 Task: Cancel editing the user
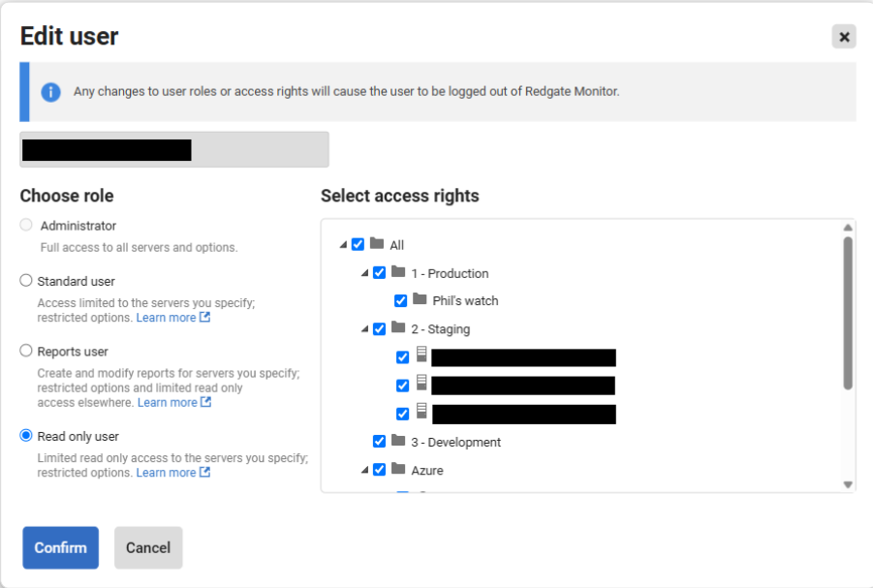coord(148,547)
